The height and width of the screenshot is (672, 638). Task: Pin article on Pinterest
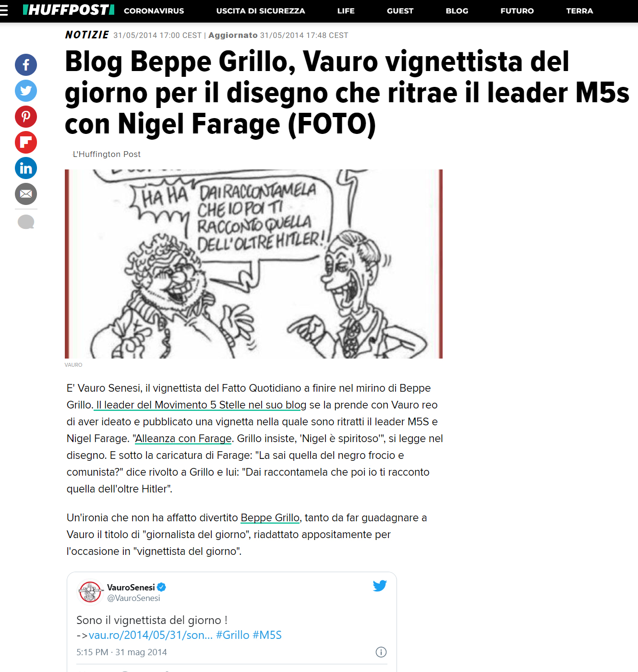(x=26, y=117)
